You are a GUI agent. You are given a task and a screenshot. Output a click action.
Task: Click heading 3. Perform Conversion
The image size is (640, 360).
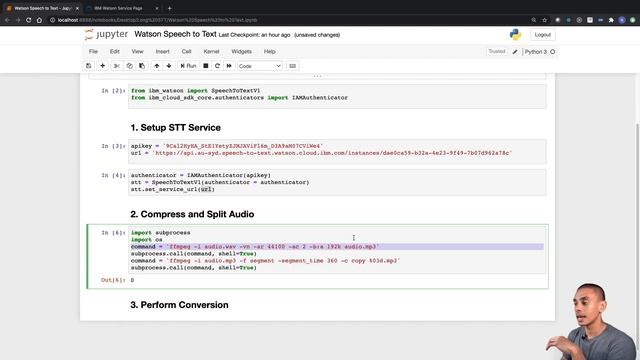click(x=179, y=305)
